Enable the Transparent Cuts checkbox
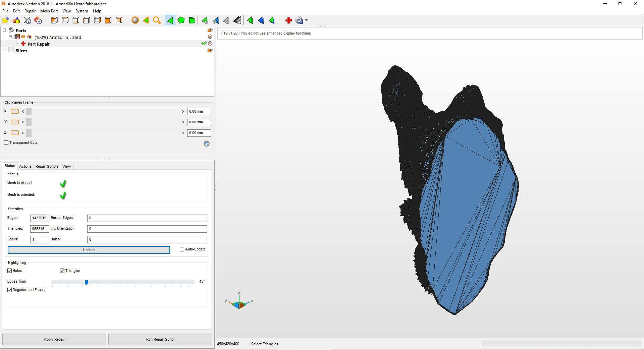Screen dimensions: 644x350 click(6, 143)
